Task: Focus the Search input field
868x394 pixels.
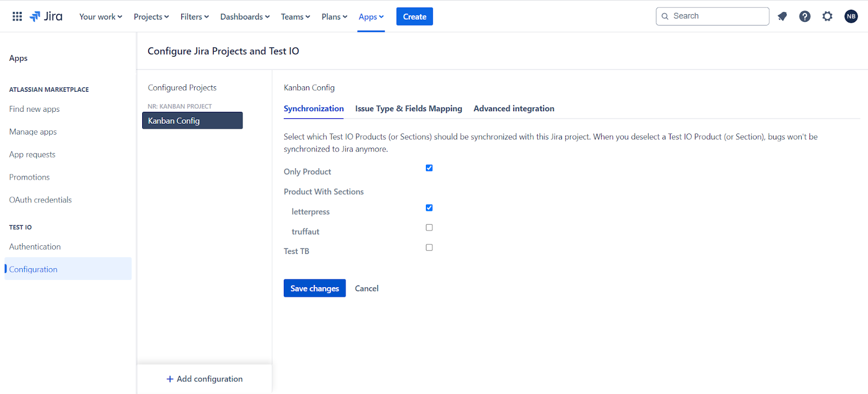Action: click(x=712, y=16)
